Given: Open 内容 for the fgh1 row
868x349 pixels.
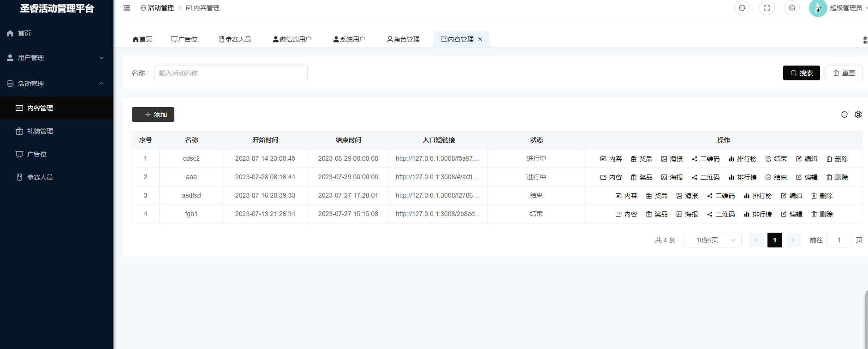Looking at the screenshot, I should tap(626, 214).
